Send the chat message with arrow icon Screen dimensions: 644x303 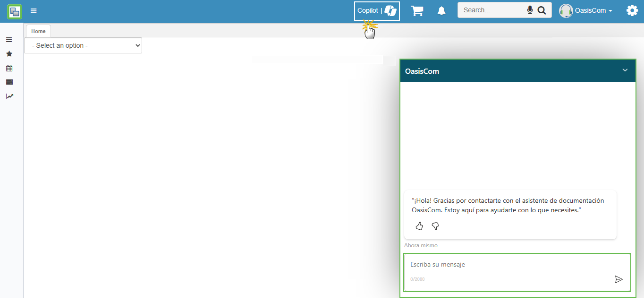tap(619, 279)
